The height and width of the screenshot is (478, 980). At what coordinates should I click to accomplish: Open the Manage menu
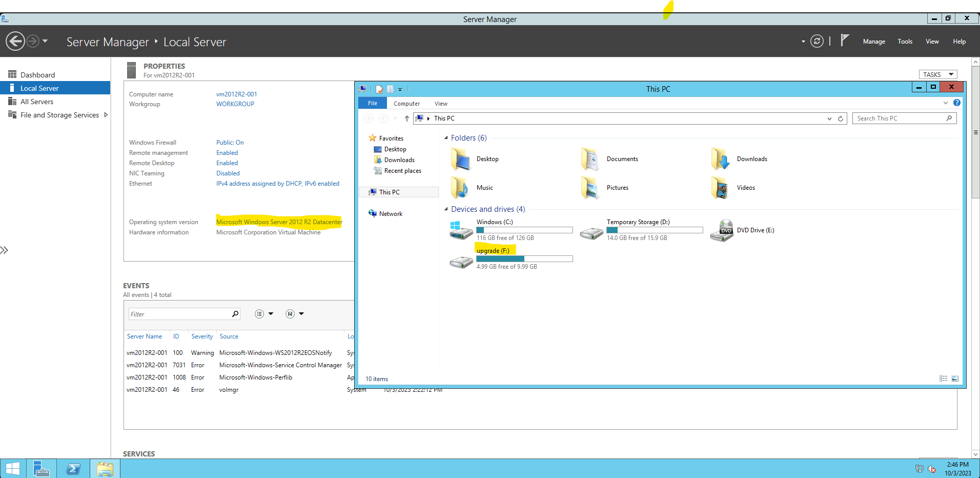pyautogui.click(x=874, y=42)
